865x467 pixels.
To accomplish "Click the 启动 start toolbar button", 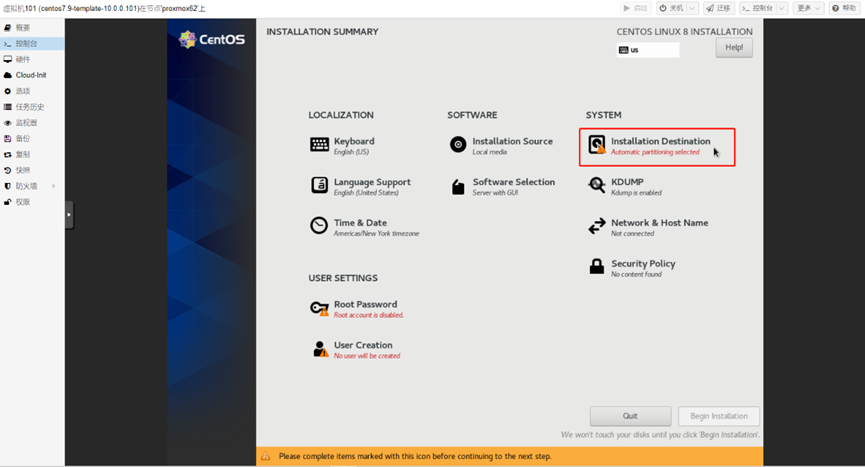I will (635, 8).
